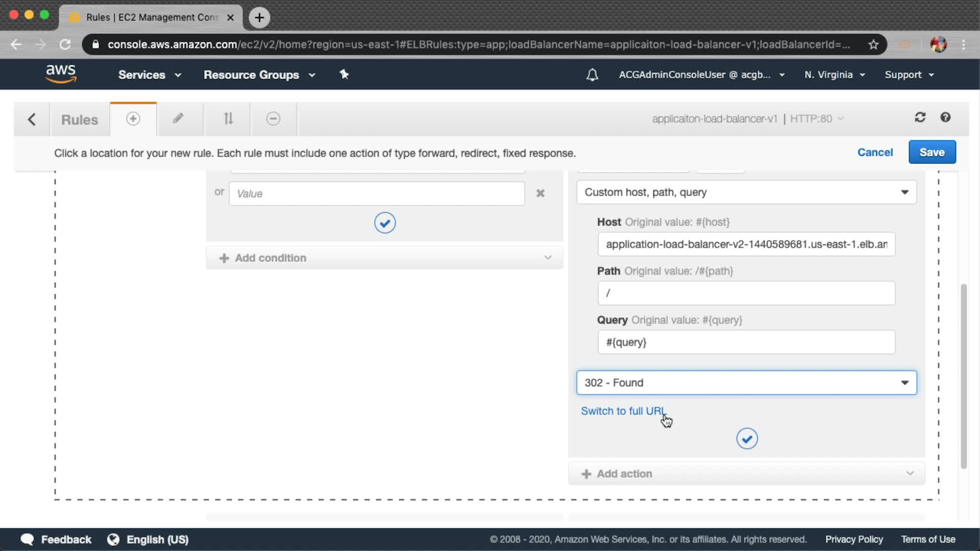
Task: Confirm the redirect action with its checkmark button
Action: (747, 439)
